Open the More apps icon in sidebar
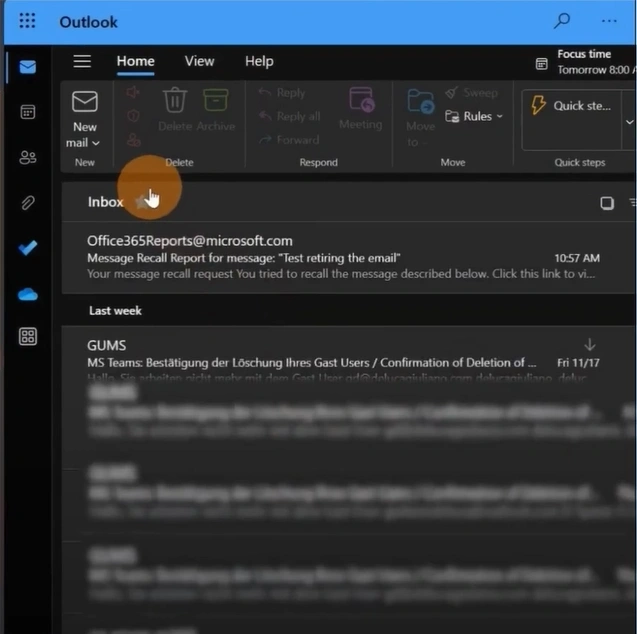This screenshot has width=637, height=634. (28, 337)
